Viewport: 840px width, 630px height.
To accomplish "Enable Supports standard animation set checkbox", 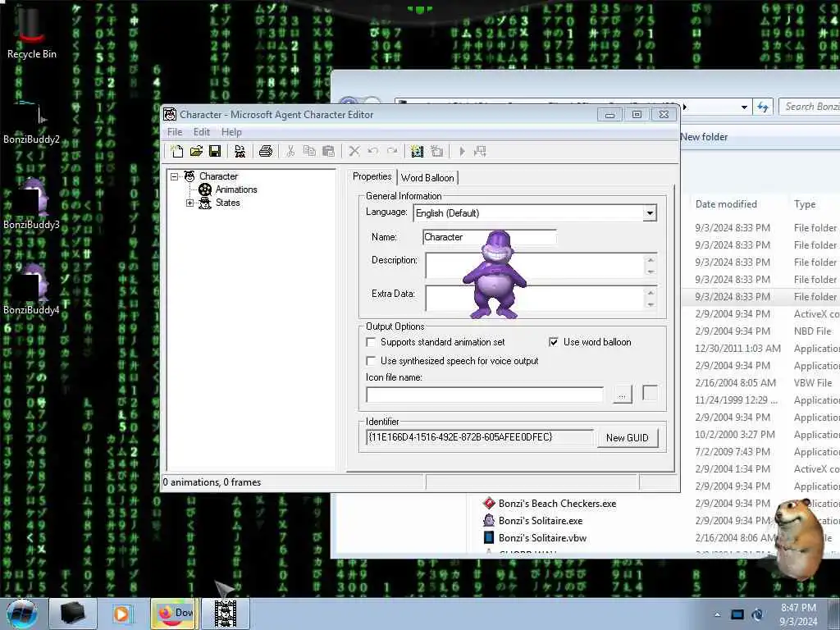I will pyautogui.click(x=371, y=342).
